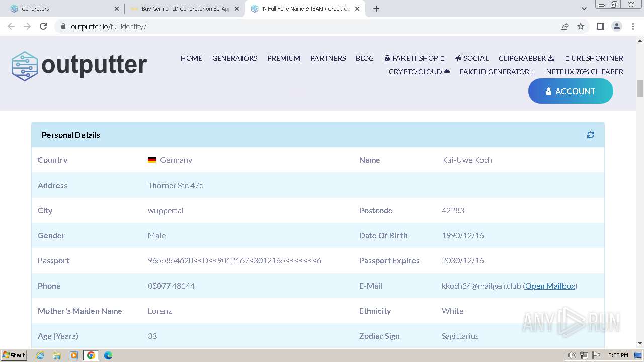Click the outputter logo

click(79, 66)
